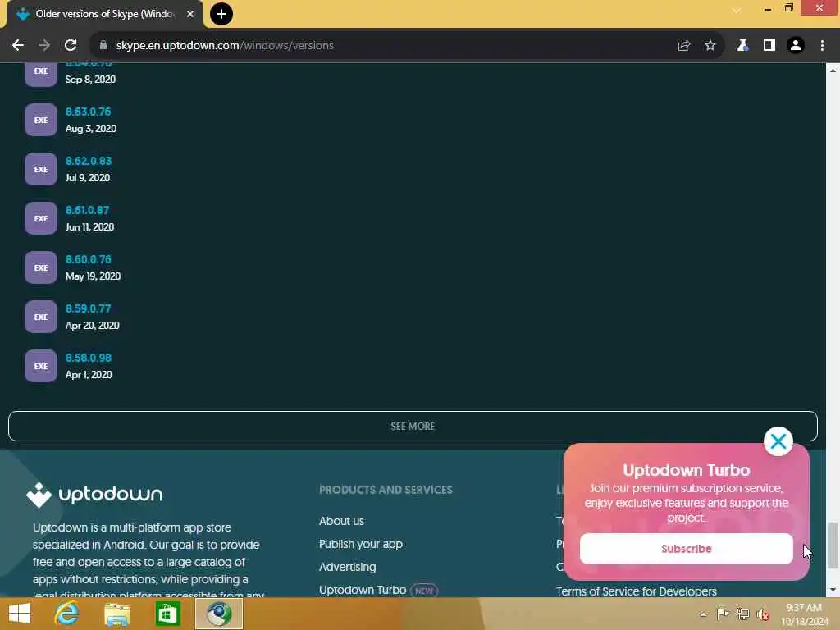Toggle the browser side panel

[x=769, y=46]
